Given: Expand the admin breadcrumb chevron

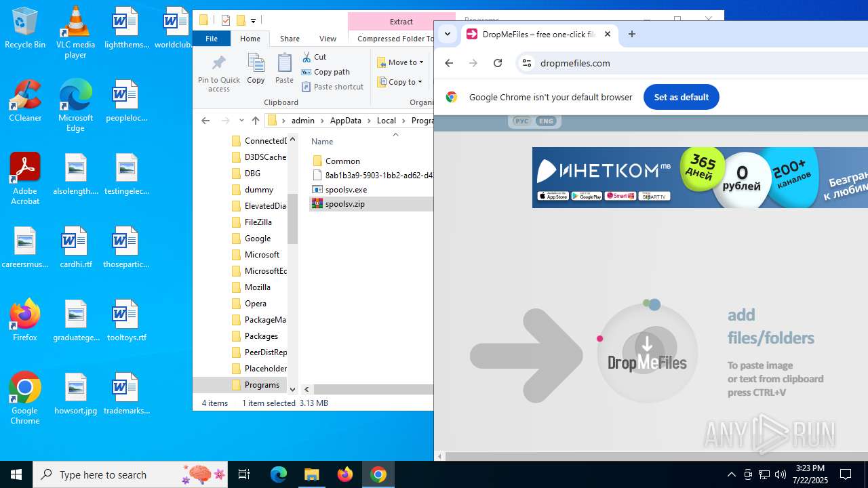Looking at the screenshot, I should click(x=323, y=121).
